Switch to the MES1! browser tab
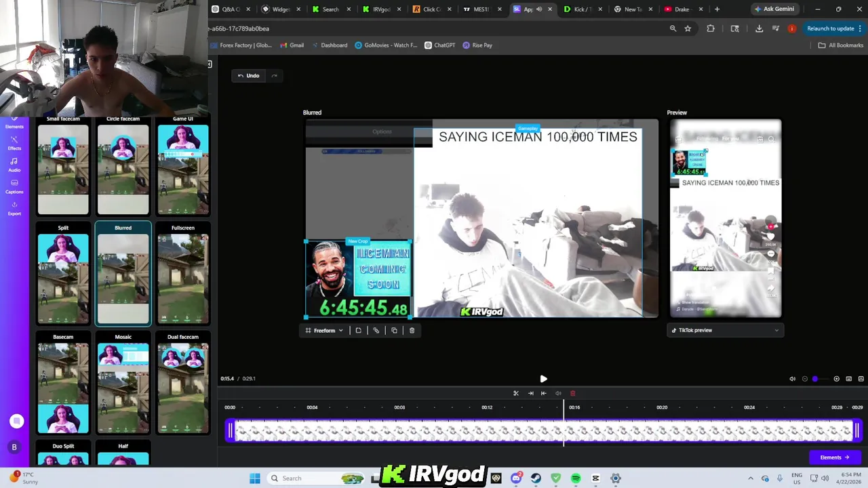The image size is (868, 488). [481, 9]
